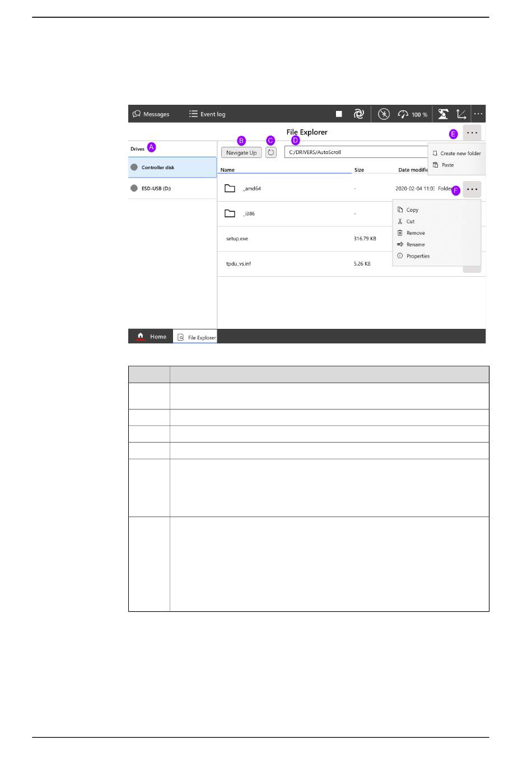Click the 2020-02-04 date cell

coord(415,189)
